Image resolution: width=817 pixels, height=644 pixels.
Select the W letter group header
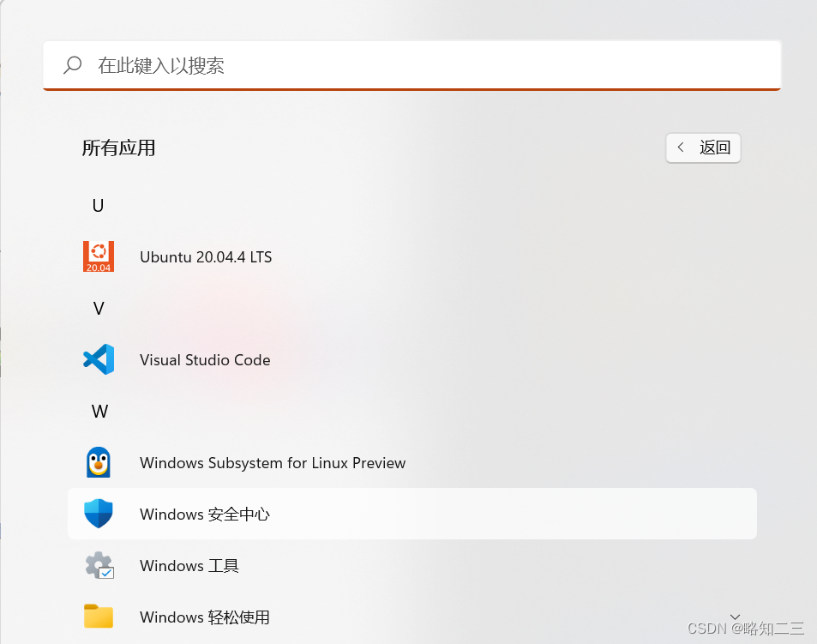pyautogui.click(x=100, y=412)
